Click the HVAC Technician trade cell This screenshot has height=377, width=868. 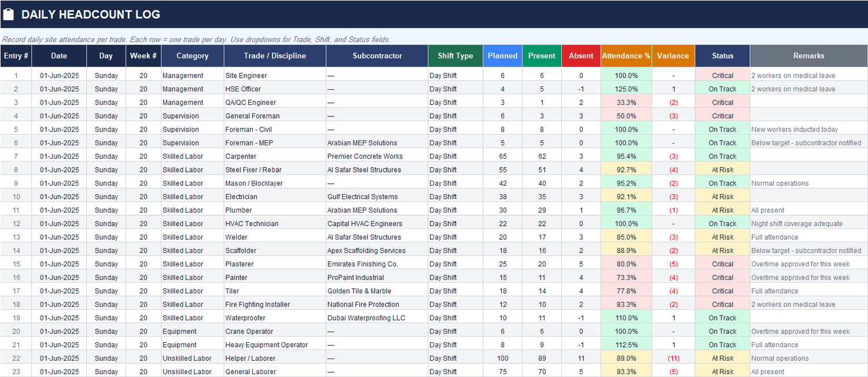coord(275,224)
